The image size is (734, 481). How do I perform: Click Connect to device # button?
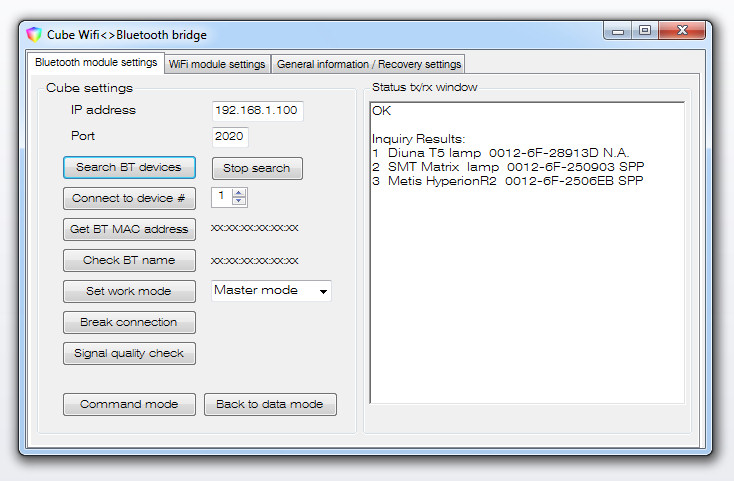[129, 198]
